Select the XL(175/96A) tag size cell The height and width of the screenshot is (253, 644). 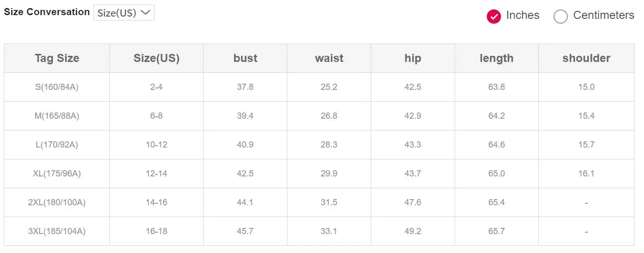click(57, 174)
